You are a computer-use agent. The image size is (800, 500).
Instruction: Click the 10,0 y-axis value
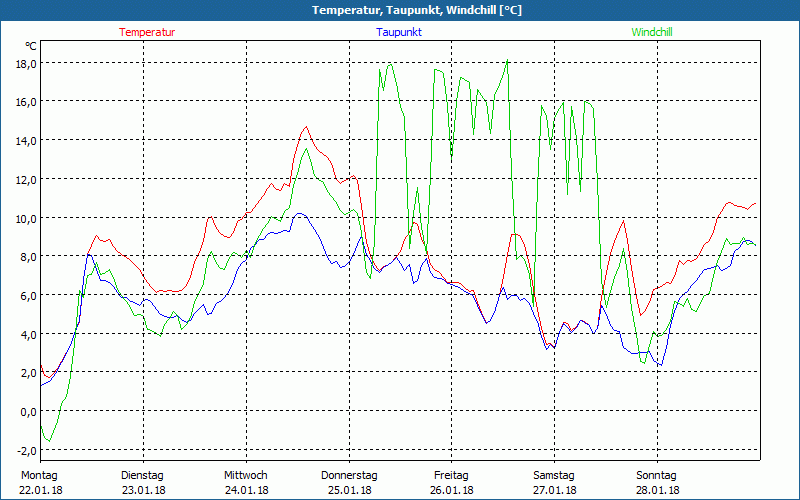pos(26,218)
